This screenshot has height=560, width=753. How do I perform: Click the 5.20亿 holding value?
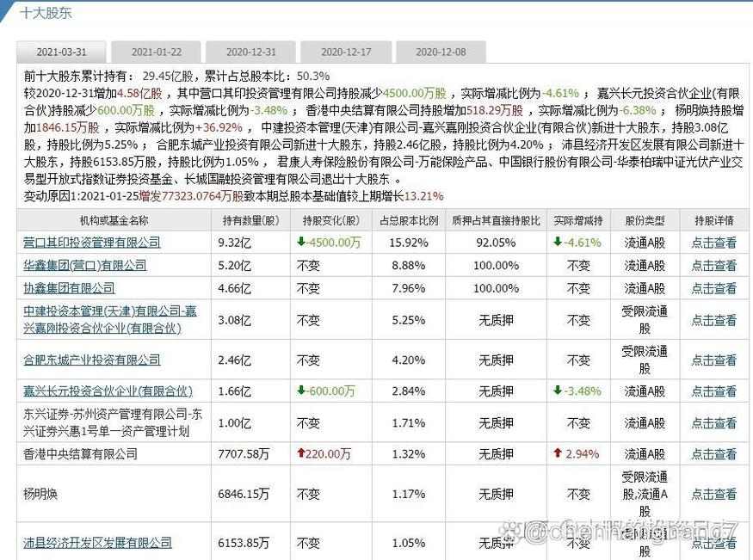234,265
